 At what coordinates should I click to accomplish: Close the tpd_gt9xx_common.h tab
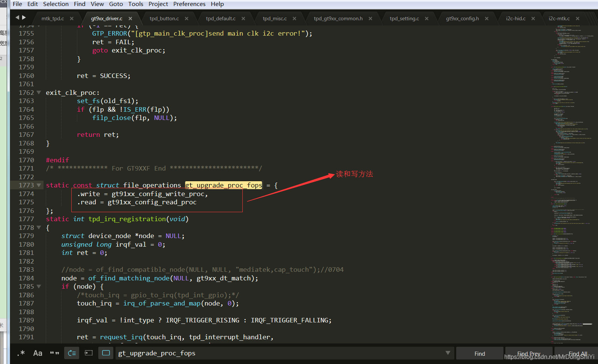point(370,18)
